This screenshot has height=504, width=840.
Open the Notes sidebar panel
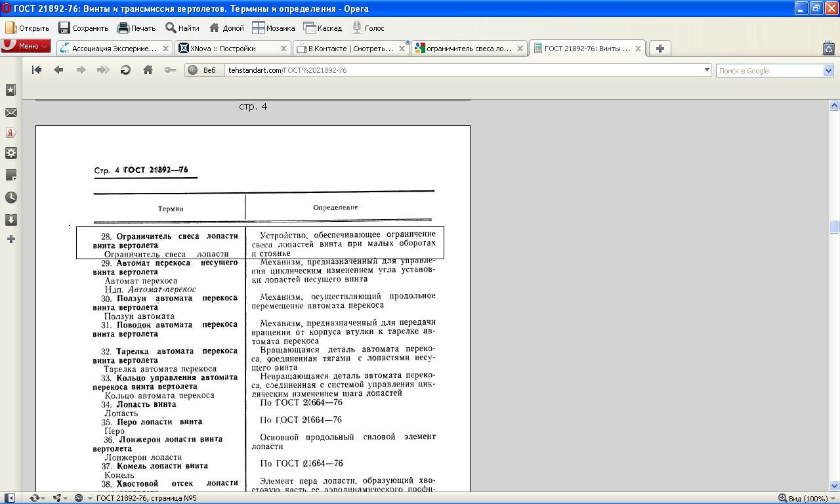click(x=11, y=175)
